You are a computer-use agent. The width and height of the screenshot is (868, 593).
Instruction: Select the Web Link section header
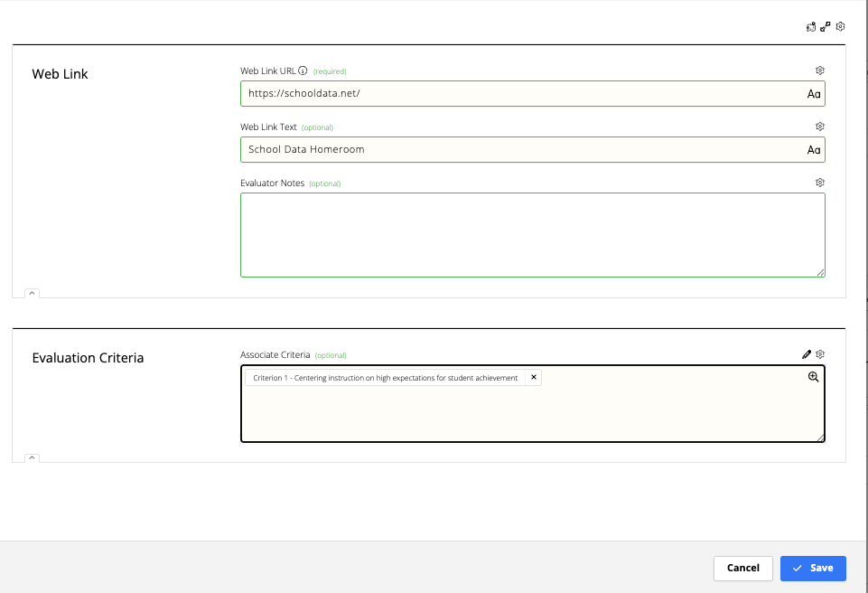pos(60,74)
